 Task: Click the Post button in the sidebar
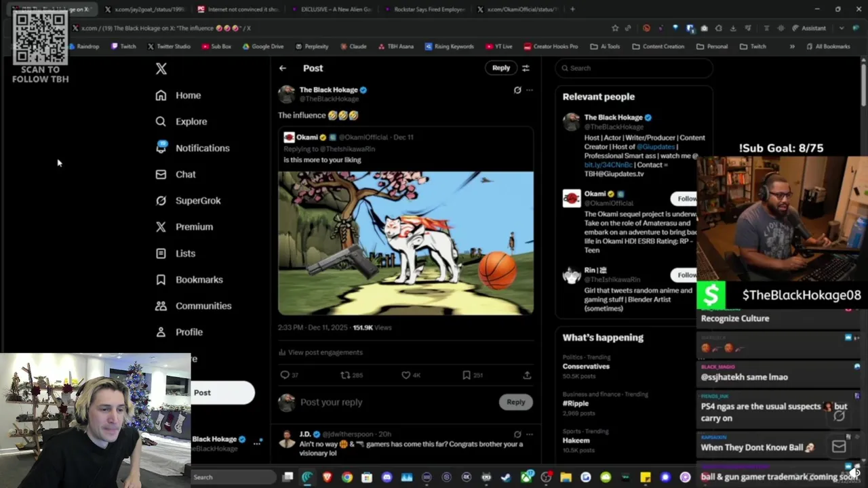[222, 392]
